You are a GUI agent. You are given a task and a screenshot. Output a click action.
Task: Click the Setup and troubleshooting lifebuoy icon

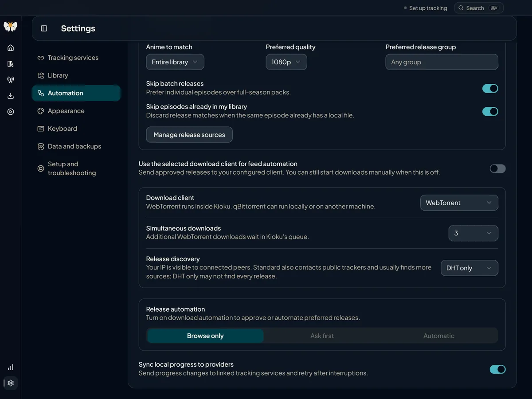tap(41, 168)
